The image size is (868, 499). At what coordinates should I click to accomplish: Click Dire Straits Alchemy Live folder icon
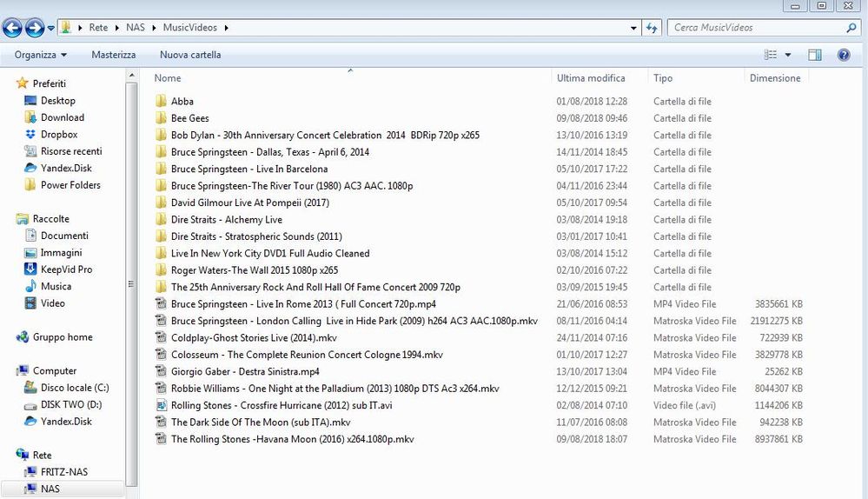point(161,219)
